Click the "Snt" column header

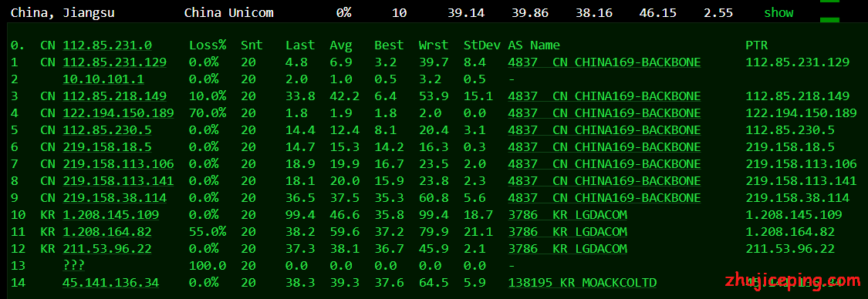click(x=252, y=45)
